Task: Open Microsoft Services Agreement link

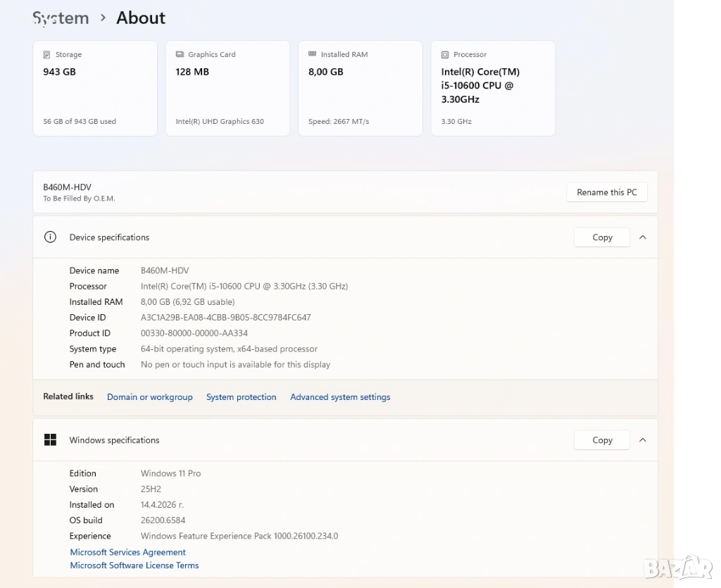Action: [127, 553]
